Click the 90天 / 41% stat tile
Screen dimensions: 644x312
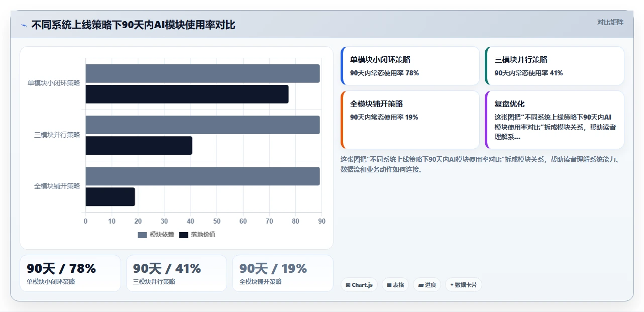[176, 273]
